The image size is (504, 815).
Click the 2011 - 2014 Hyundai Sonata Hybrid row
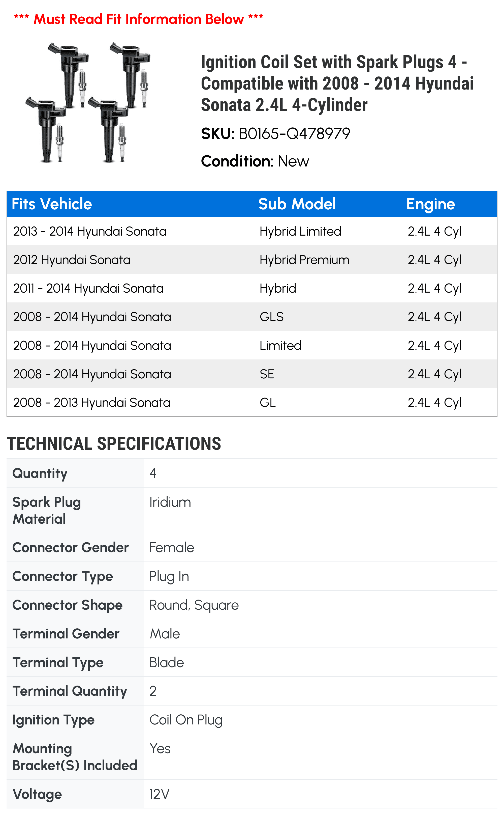252,288
